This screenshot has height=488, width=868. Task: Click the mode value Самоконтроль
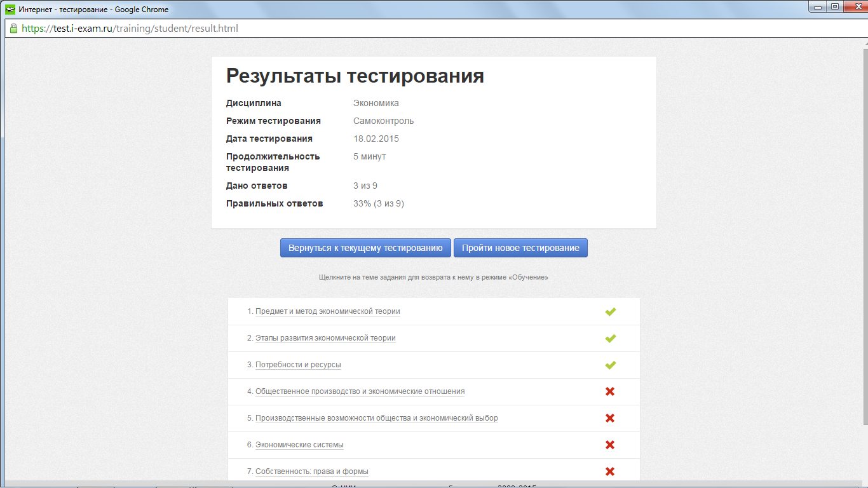(384, 121)
